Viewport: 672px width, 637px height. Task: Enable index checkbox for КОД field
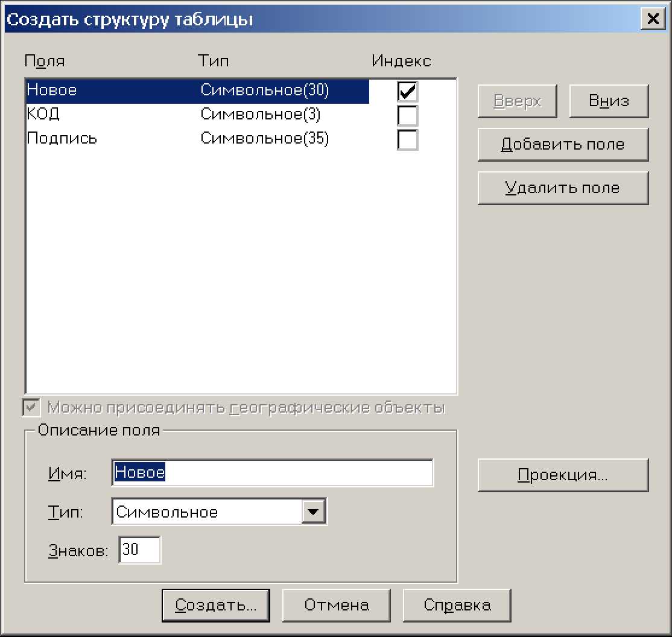coord(407,115)
